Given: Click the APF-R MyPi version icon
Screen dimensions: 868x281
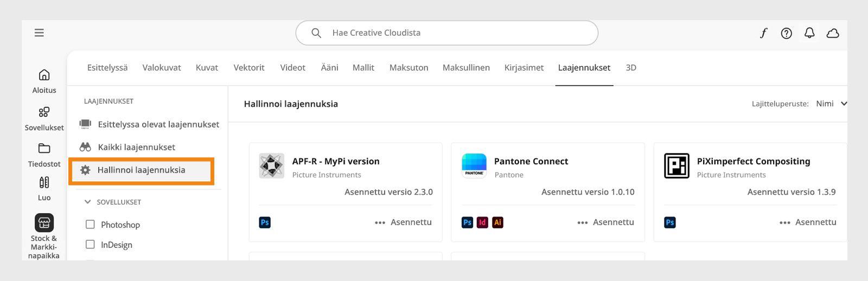Looking at the screenshot, I should click(272, 166).
